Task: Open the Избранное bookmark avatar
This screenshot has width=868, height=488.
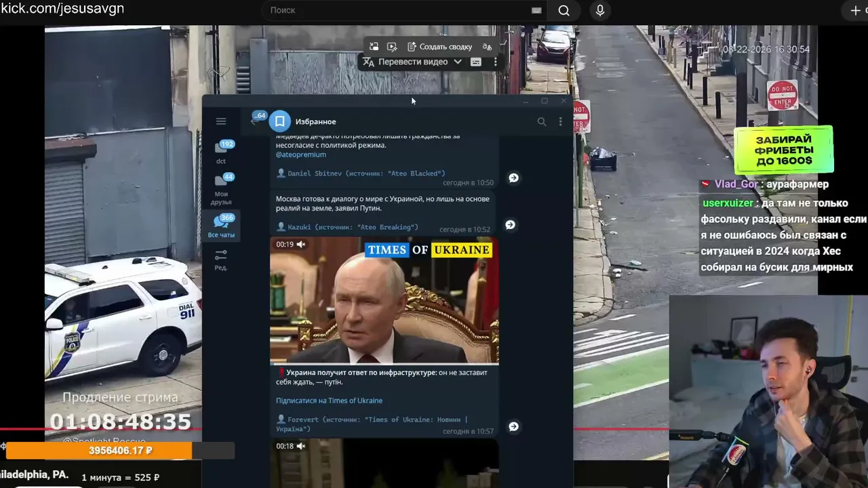Action: [x=279, y=121]
